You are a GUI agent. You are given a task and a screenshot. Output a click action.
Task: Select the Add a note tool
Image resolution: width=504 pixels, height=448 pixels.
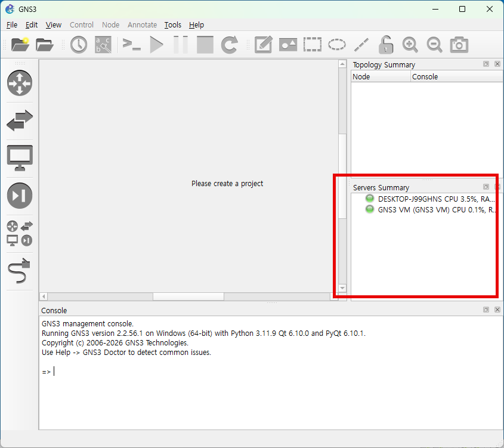tap(263, 45)
